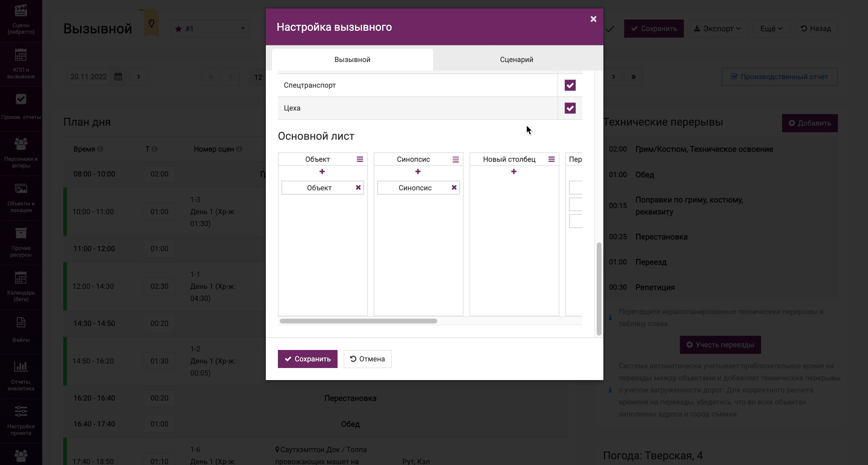Click the checkmark icon left of Сохранить
This screenshot has width=868, height=465.
point(610,29)
